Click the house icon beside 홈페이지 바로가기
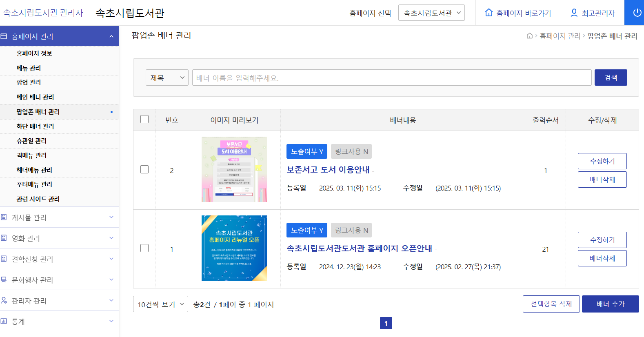The height and width of the screenshot is (337, 644). pyautogui.click(x=489, y=13)
